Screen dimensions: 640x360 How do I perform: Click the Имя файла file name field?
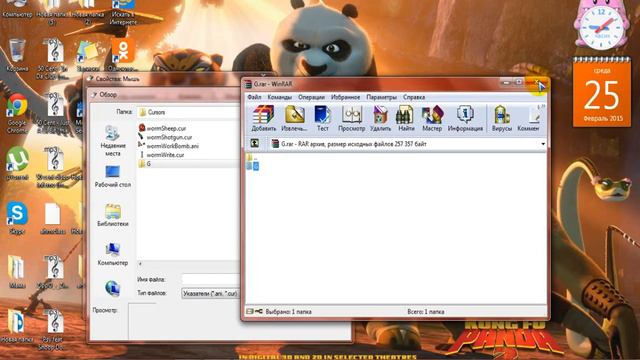point(211,279)
